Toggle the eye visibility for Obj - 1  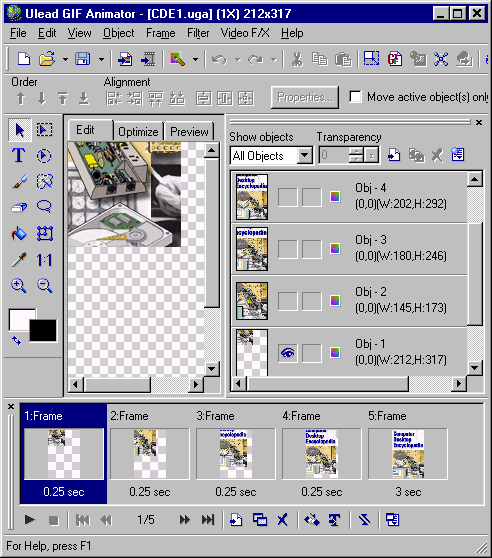pos(287,353)
